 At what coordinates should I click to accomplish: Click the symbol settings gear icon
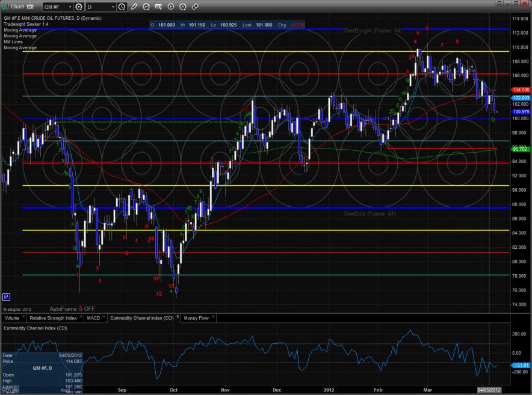coord(79,7)
